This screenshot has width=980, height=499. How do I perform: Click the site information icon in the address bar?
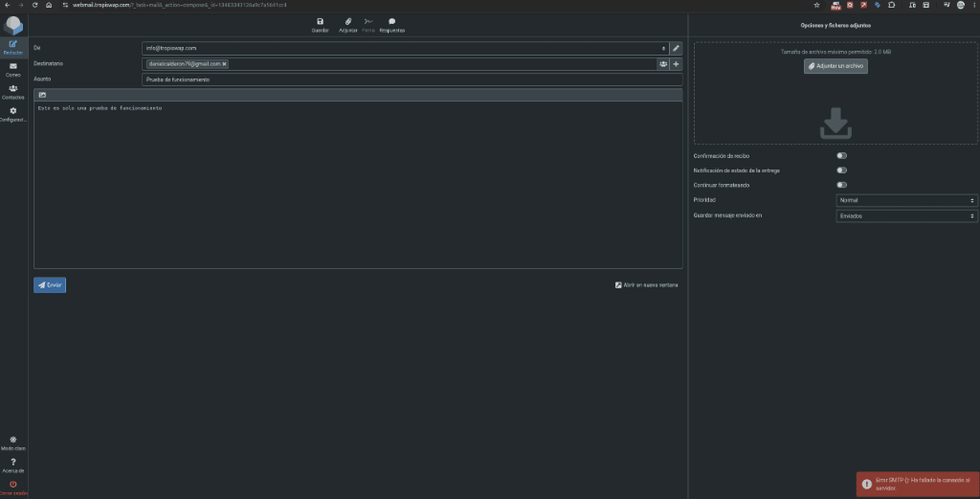(66, 5)
